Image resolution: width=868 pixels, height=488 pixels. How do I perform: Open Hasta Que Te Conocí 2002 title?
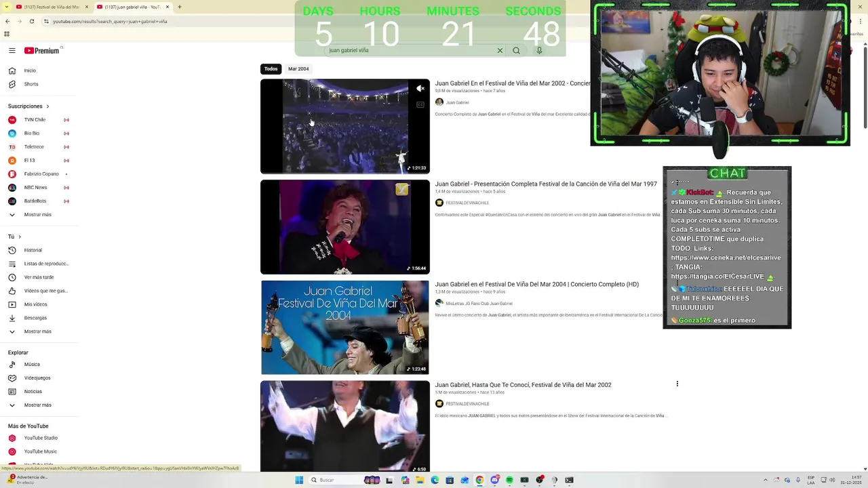523,385
